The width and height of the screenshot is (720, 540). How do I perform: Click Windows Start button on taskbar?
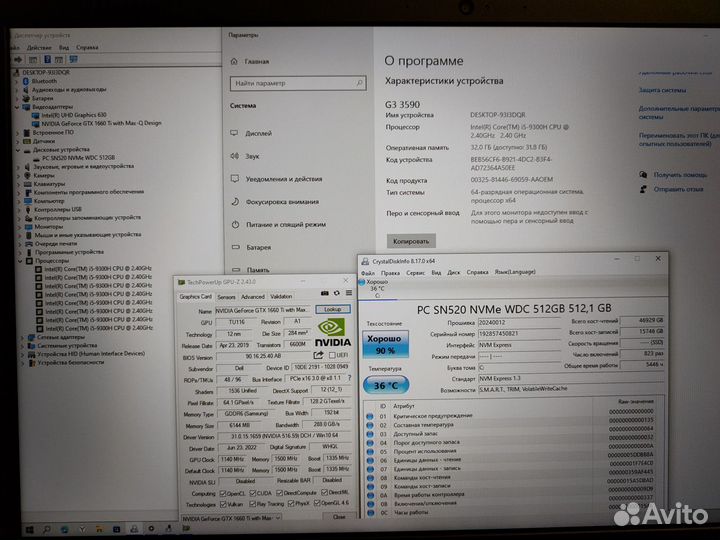[x=29, y=529]
